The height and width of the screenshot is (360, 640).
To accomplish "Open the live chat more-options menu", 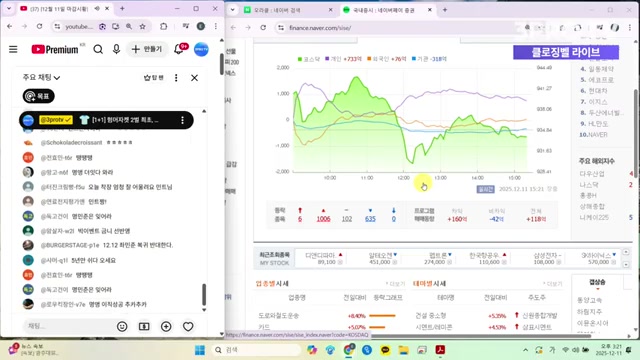I will click(176, 78).
